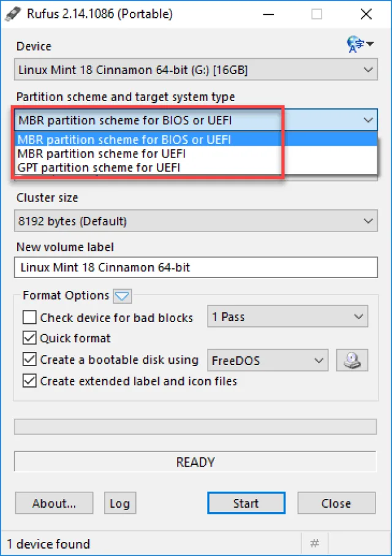Screen dimensions: 392x556
Task: Open the language selection globe icon
Action: coord(360,44)
